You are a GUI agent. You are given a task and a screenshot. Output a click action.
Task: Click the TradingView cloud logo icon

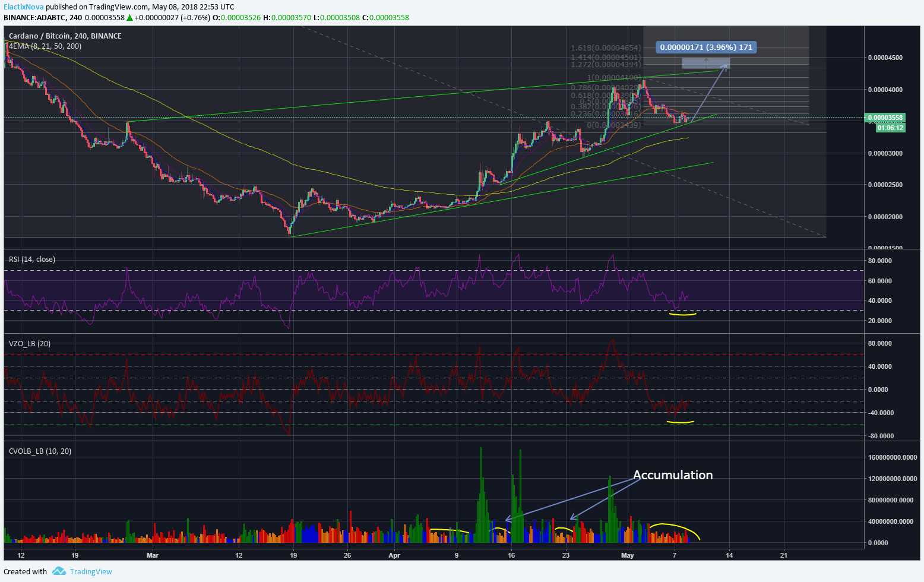(59, 571)
